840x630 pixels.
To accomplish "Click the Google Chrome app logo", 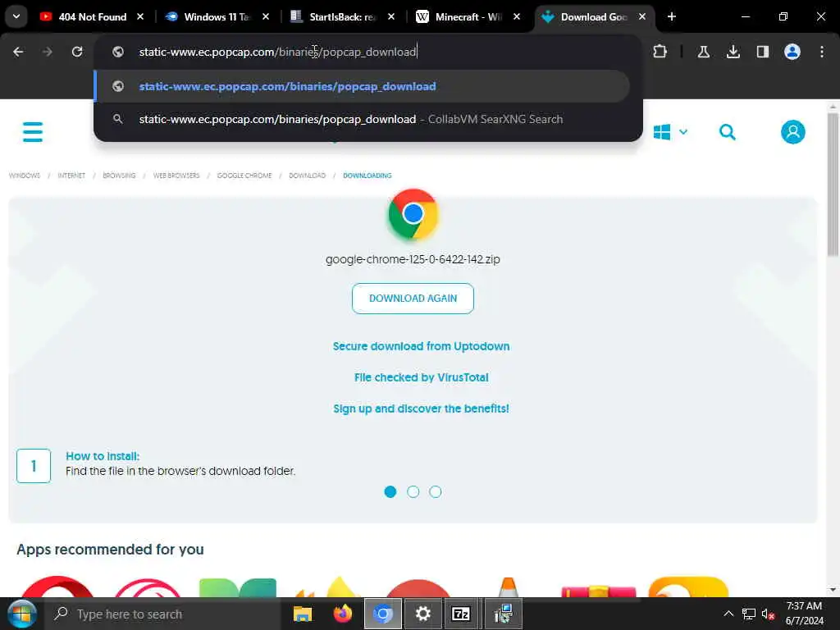I will pyautogui.click(x=413, y=214).
